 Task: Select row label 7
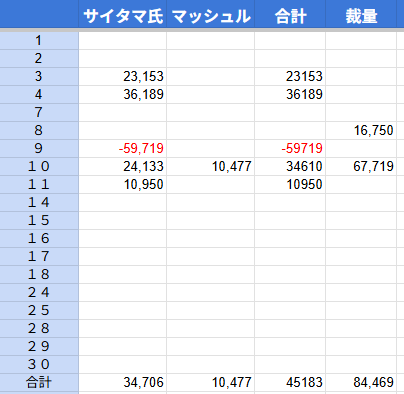tap(39, 113)
